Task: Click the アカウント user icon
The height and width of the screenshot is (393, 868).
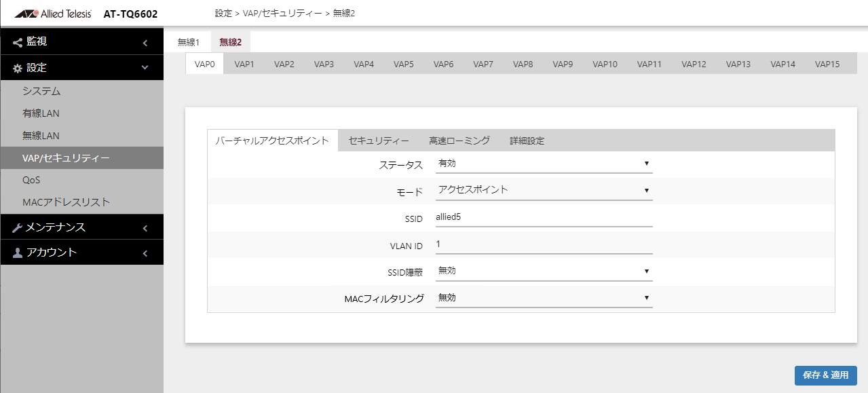Action: click(x=18, y=252)
